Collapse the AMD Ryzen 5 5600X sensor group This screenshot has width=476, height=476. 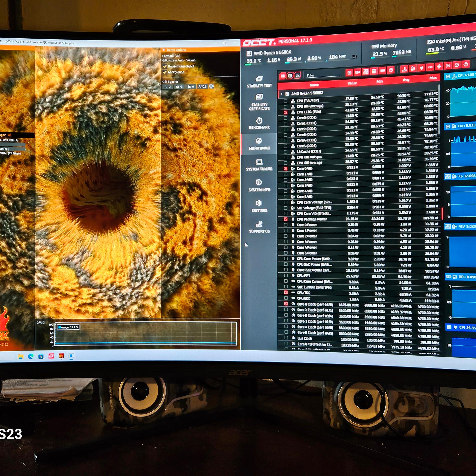281,94
